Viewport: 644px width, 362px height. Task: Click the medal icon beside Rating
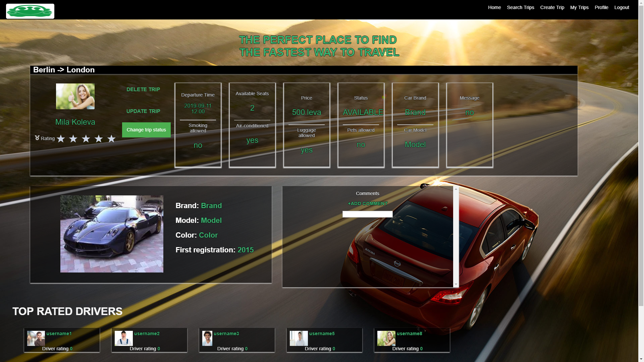point(37,138)
